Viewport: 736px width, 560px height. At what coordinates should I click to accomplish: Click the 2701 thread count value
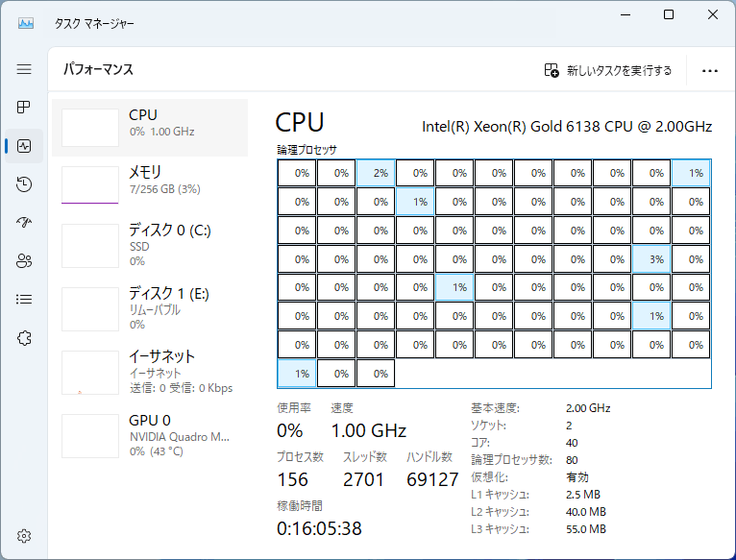coord(363,479)
